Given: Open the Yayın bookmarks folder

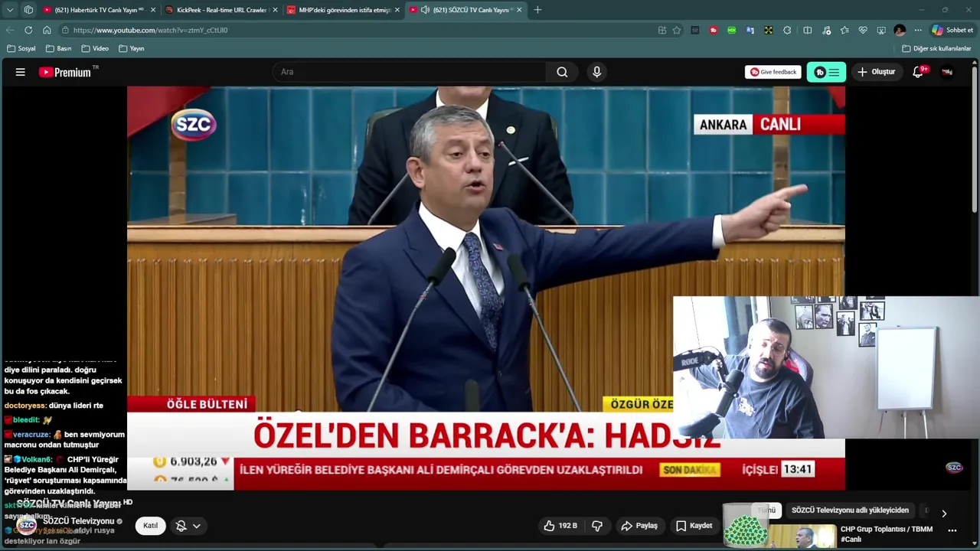Looking at the screenshot, I should pyautogui.click(x=132, y=48).
